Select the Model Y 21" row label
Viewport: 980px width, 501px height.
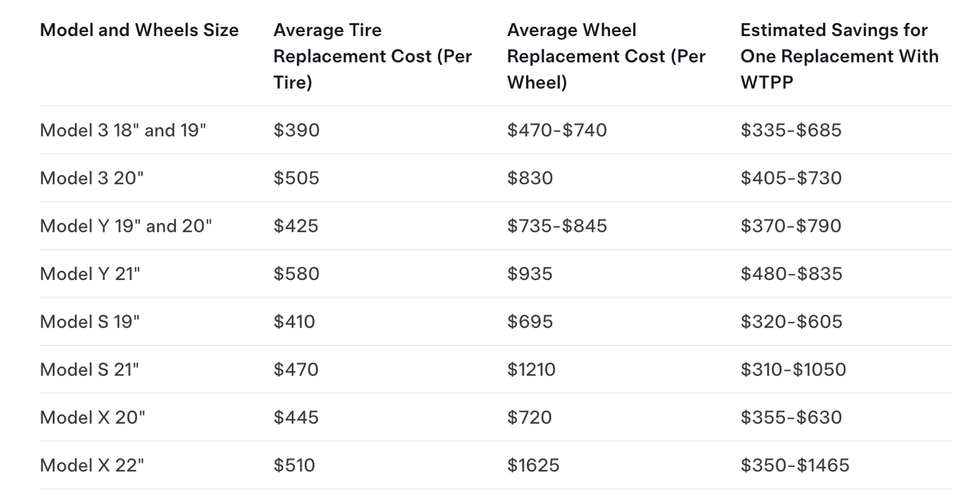[x=90, y=274]
